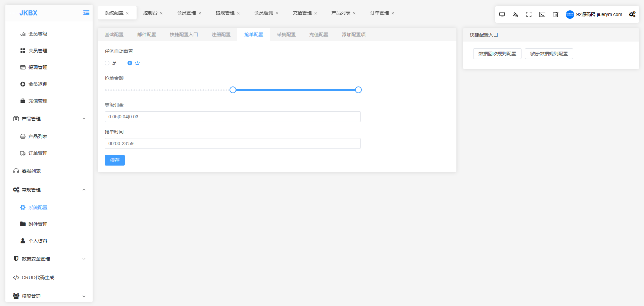Viewport: 644px width, 306px height.
Task: Expand the 权限管理 menu chevron
Action: tap(84, 296)
